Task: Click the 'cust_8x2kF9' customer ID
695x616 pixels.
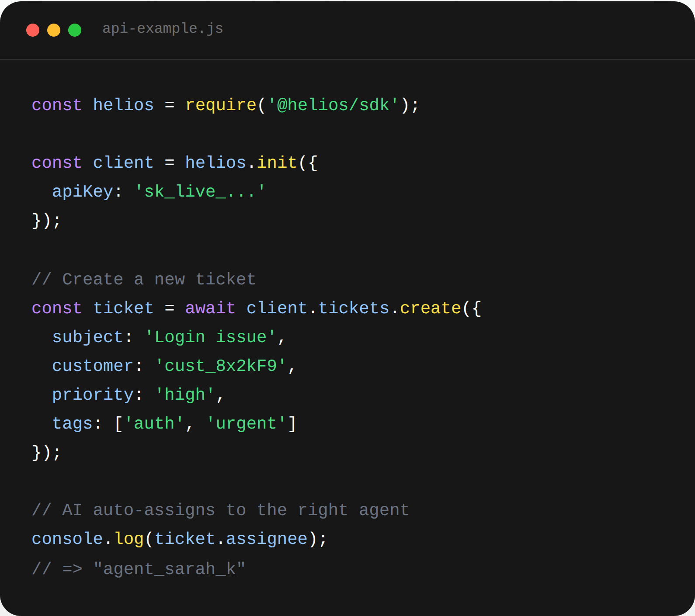Action: 221,366
